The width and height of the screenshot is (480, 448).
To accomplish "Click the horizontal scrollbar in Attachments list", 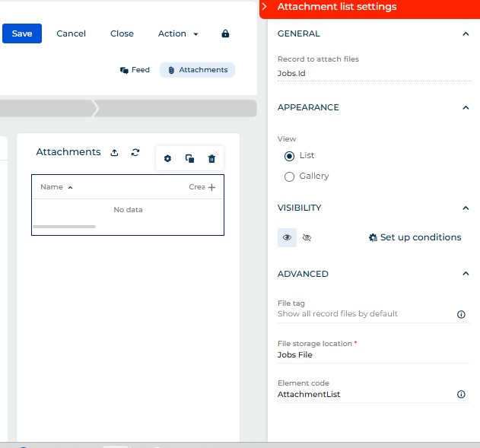I will point(65,227).
